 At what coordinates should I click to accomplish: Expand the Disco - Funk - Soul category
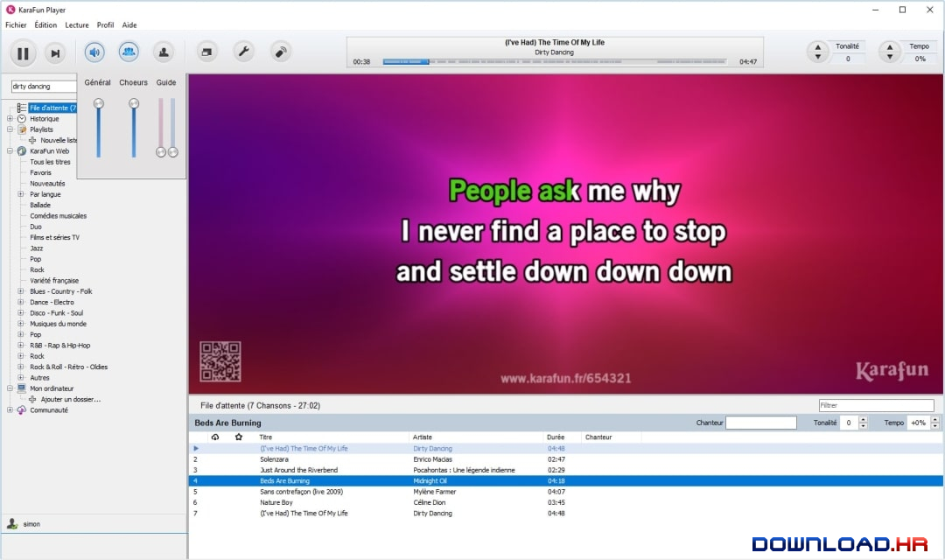pyautogui.click(x=20, y=313)
